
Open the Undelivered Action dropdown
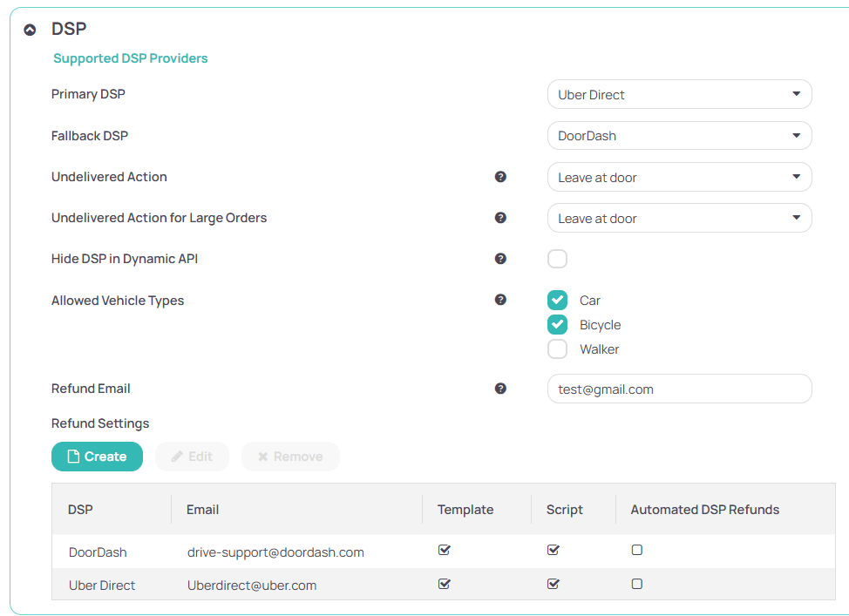point(679,176)
